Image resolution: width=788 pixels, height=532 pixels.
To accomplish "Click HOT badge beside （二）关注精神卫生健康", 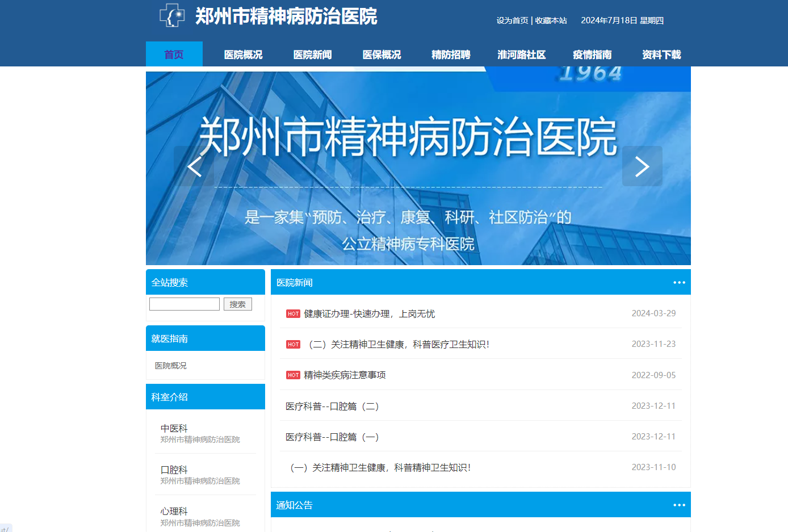I will (x=293, y=345).
